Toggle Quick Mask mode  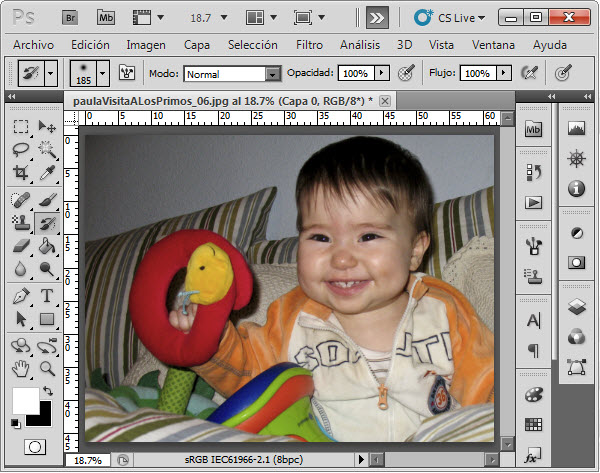35,447
